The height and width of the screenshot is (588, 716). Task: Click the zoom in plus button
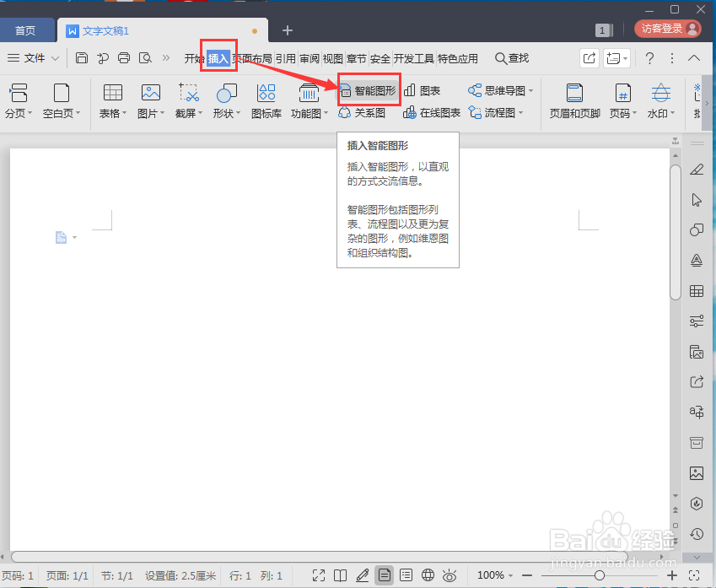coord(671,575)
